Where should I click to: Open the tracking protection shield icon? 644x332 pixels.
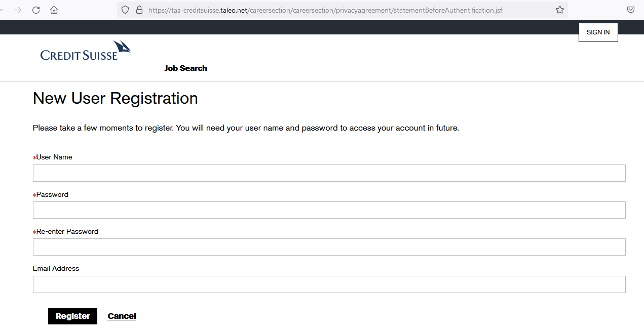pyautogui.click(x=125, y=10)
